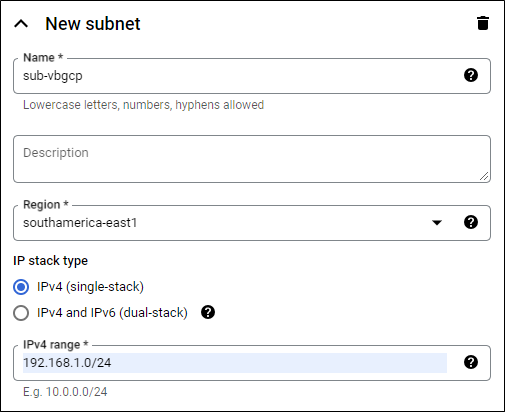The width and height of the screenshot is (505, 412).
Task: Focus the IPv4 range field with 192.168.1.0/24
Action: pos(252,363)
